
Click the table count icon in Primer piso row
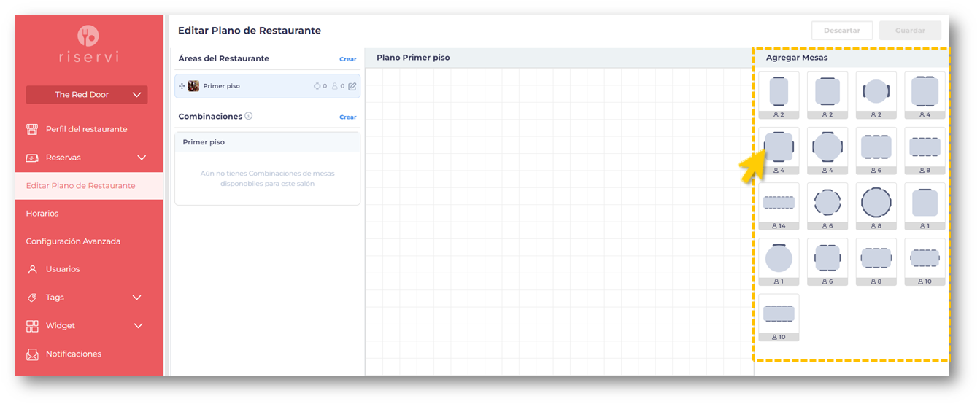(317, 86)
